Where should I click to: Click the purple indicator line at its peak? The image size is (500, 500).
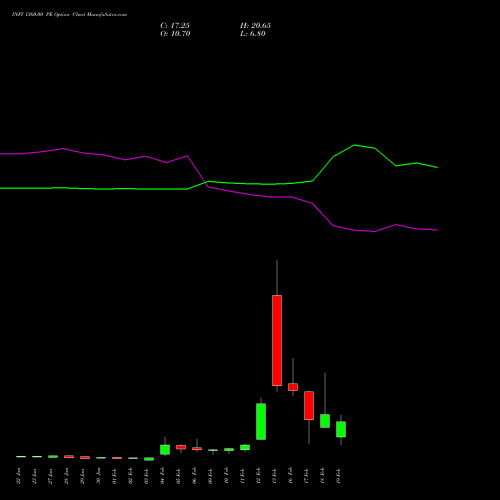(63, 148)
